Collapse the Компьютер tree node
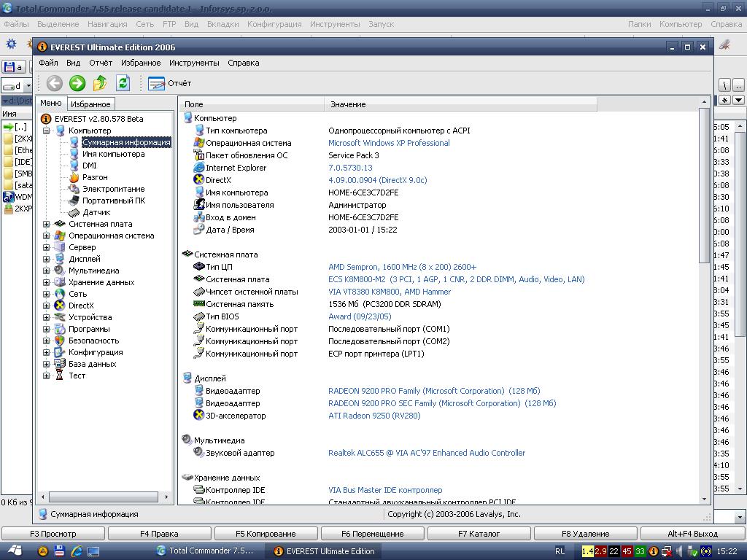Viewport: 747px width, 560px height. click(x=47, y=131)
